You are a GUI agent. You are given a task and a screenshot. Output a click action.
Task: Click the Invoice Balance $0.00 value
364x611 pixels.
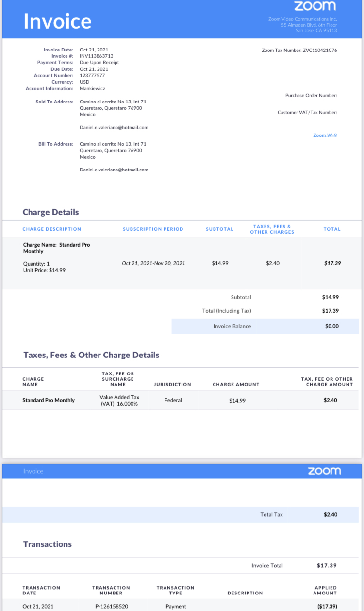pyautogui.click(x=332, y=326)
